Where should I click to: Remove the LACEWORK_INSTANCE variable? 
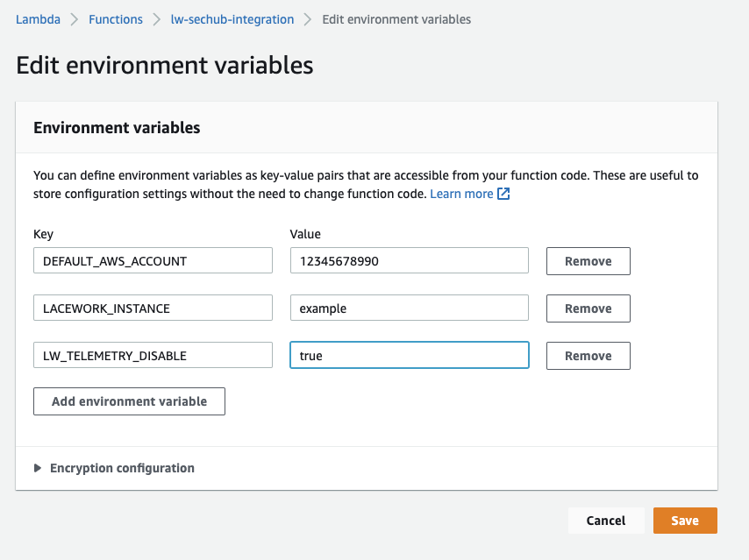pyautogui.click(x=588, y=308)
